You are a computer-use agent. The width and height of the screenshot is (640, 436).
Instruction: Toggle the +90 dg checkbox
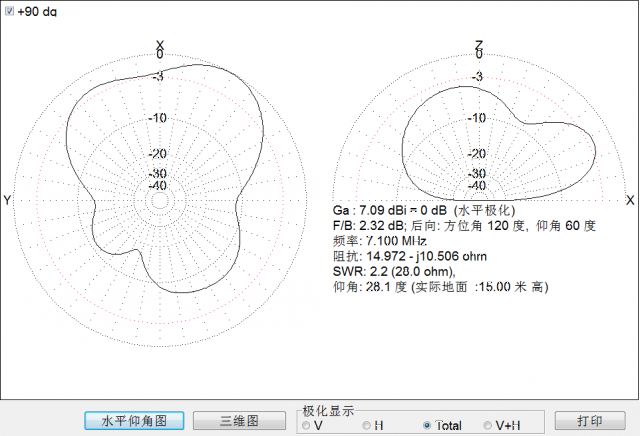pyautogui.click(x=9, y=11)
